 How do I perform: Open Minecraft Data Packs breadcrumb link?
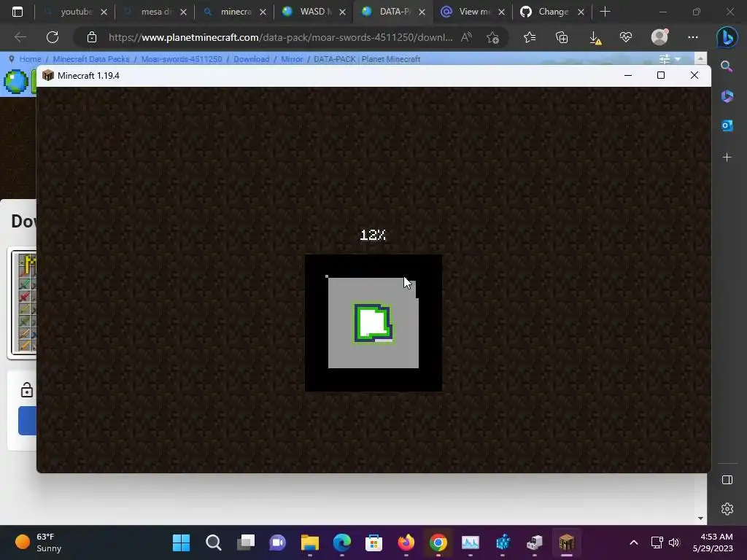coord(91,59)
